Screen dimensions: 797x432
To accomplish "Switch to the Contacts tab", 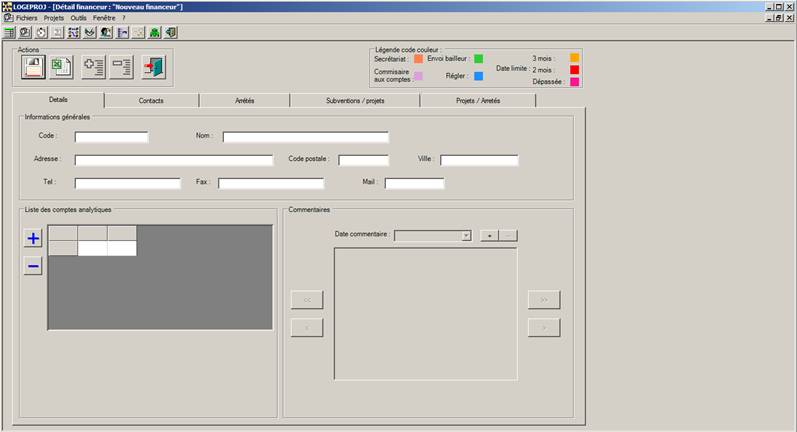I will (152, 101).
